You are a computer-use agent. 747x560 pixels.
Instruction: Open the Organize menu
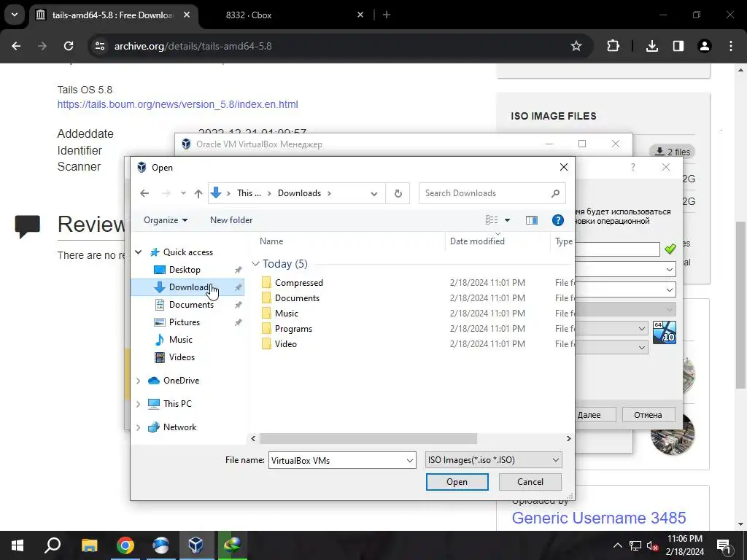click(166, 220)
